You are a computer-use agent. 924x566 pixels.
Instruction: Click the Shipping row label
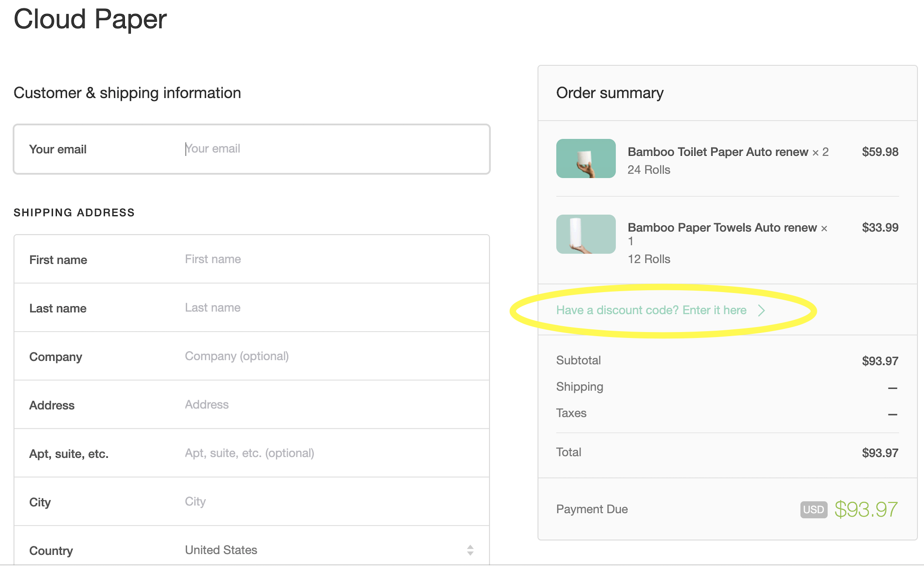580,387
